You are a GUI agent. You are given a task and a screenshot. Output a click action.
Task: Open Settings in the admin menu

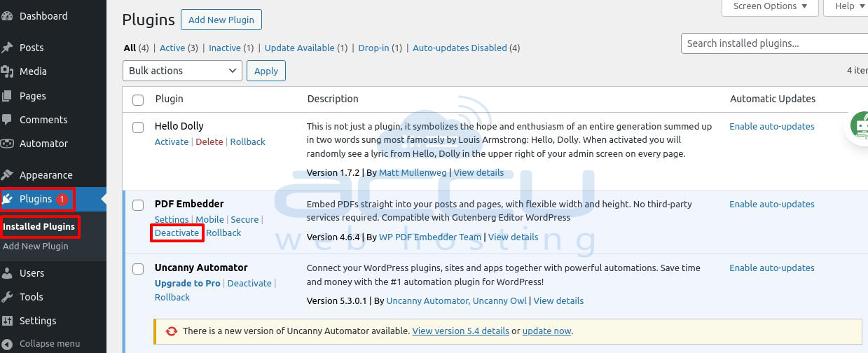(38, 321)
